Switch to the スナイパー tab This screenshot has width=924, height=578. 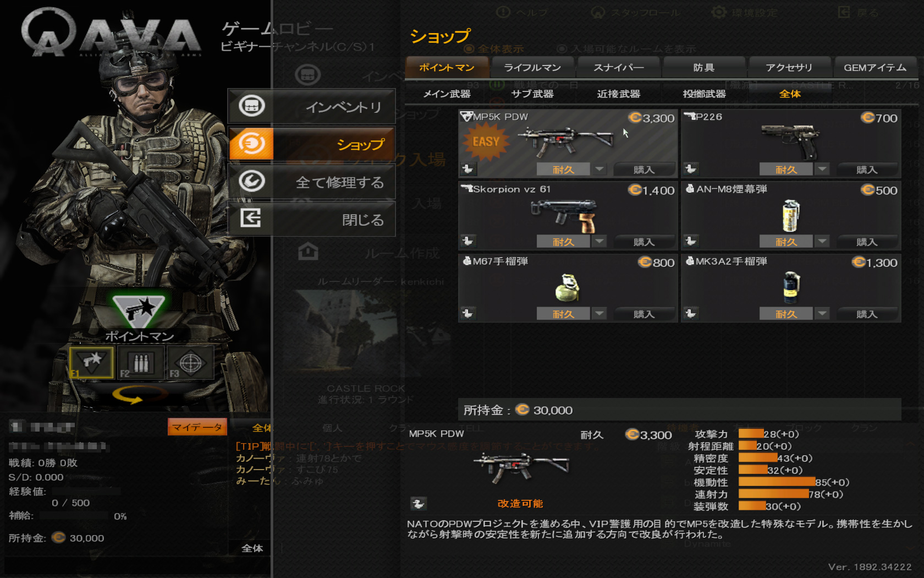(x=619, y=67)
